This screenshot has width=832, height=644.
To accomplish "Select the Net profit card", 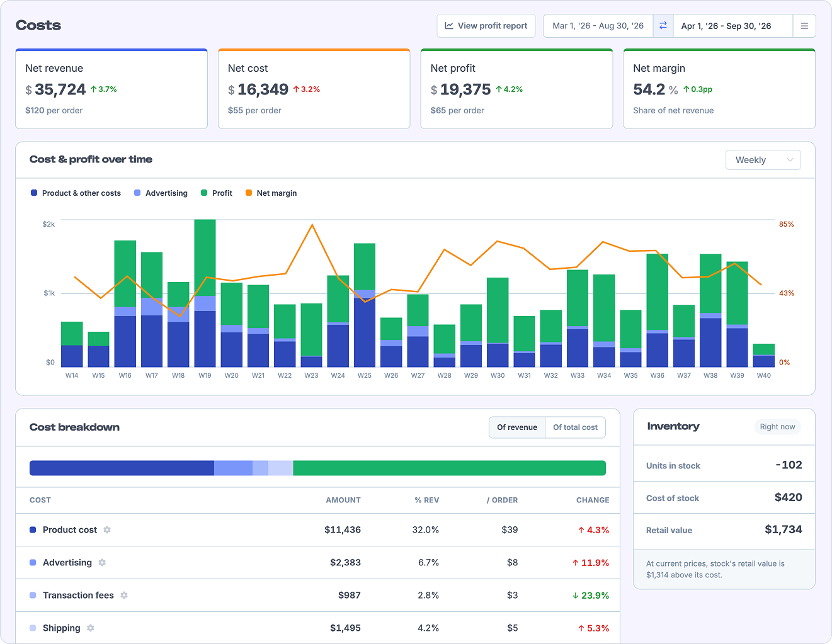I will tap(516, 89).
